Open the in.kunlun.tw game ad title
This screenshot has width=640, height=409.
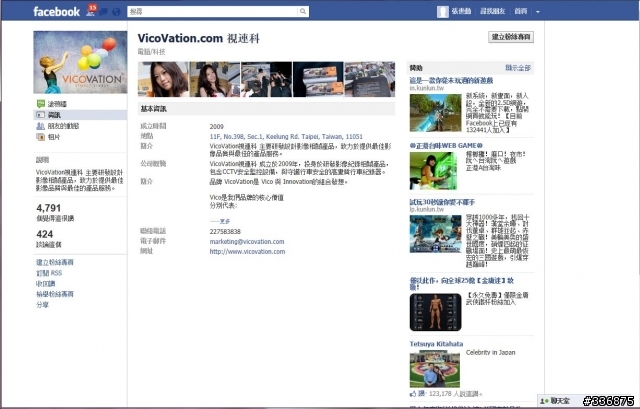point(451,80)
